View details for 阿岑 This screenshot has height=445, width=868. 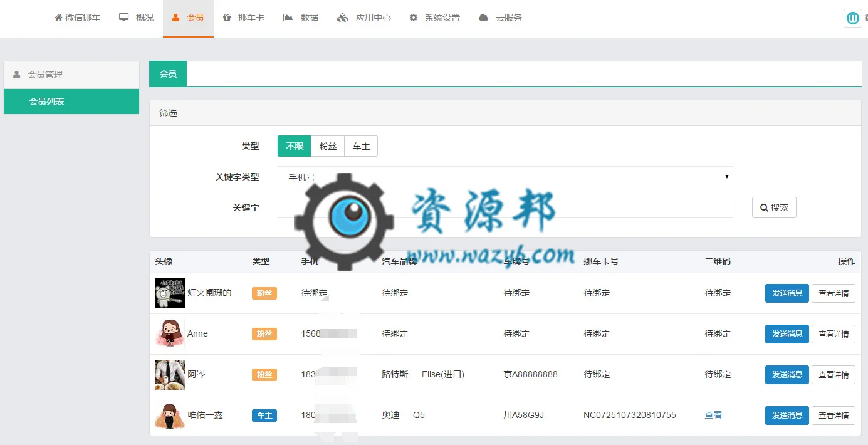[x=834, y=375]
